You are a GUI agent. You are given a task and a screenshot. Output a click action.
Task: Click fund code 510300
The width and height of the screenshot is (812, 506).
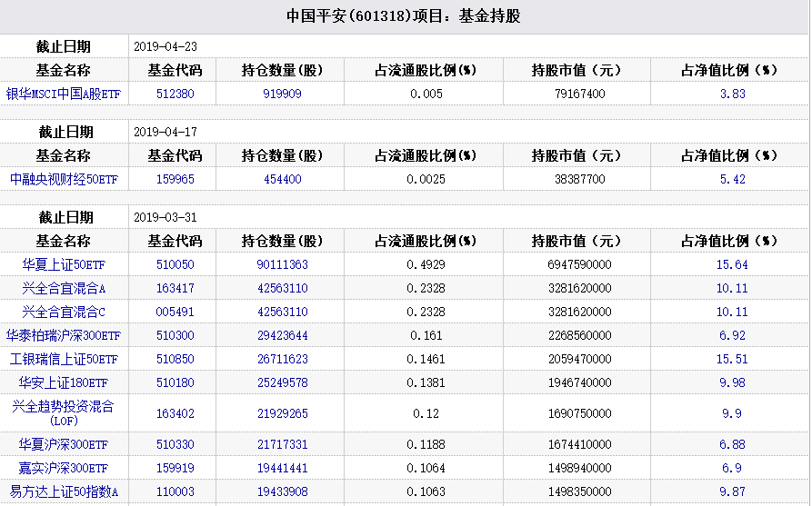tap(175, 336)
